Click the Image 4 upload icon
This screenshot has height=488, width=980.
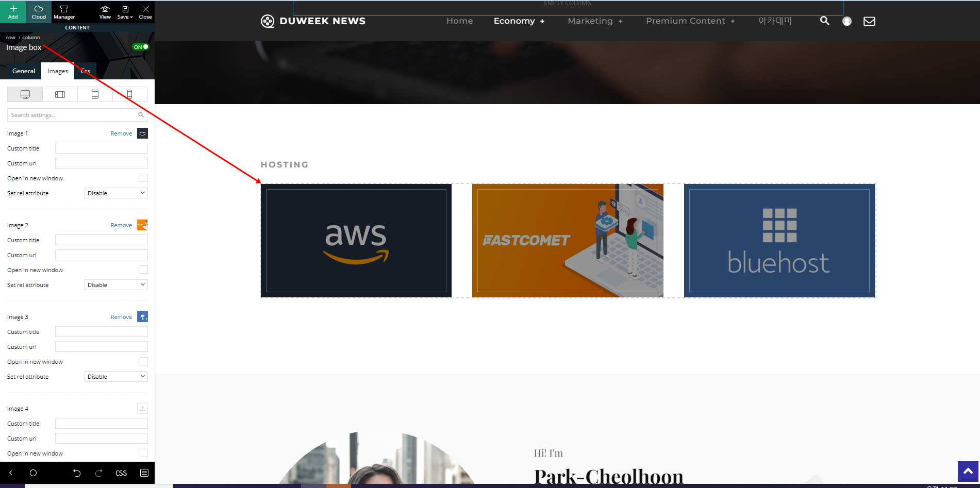tap(142, 409)
